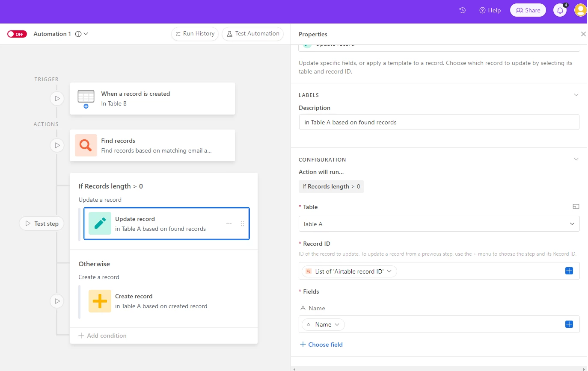Click the Automation 1 title

click(x=52, y=34)
